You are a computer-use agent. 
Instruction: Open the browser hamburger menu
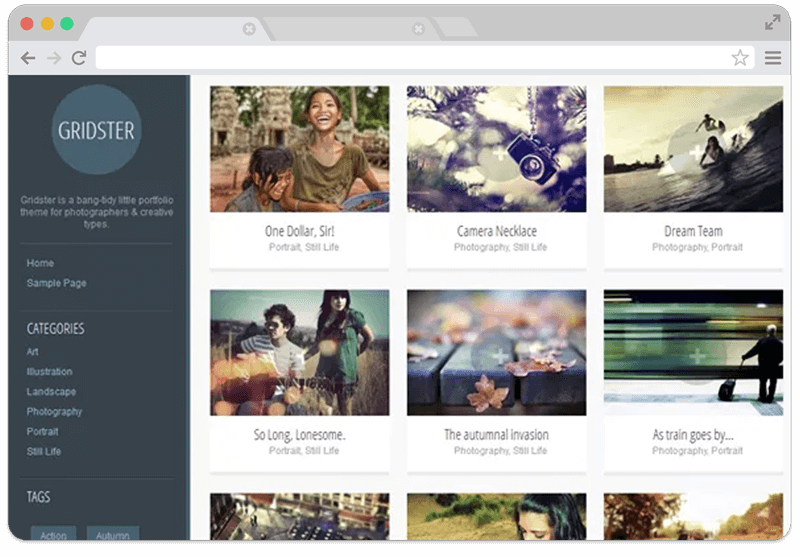click(773, 58)
